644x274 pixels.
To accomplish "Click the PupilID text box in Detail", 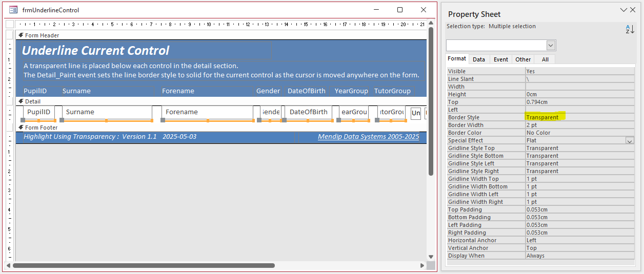I will coord(39,112).
